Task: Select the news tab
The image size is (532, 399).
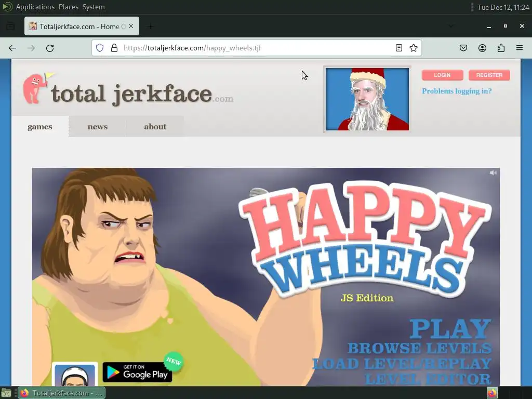Action: [97, 127]
